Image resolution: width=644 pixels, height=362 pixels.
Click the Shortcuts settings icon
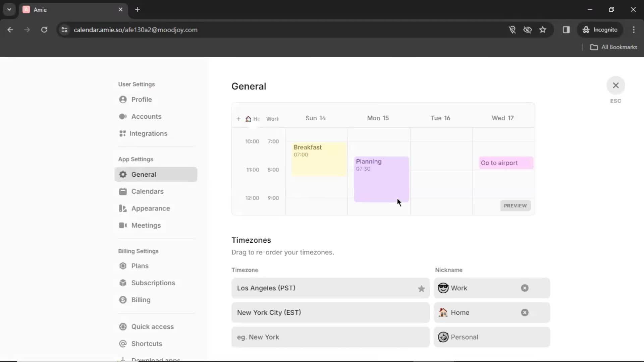click(x=123, y=344)
